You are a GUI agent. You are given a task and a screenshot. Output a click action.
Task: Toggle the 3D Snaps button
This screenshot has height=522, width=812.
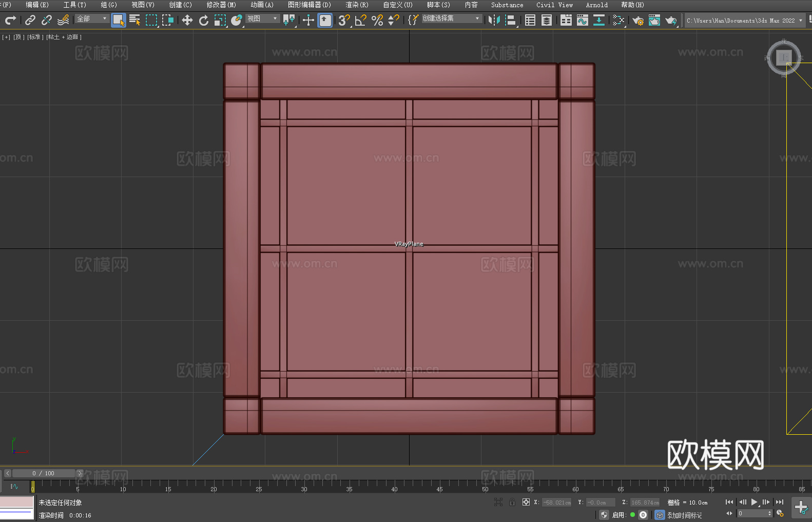[344, 20]
